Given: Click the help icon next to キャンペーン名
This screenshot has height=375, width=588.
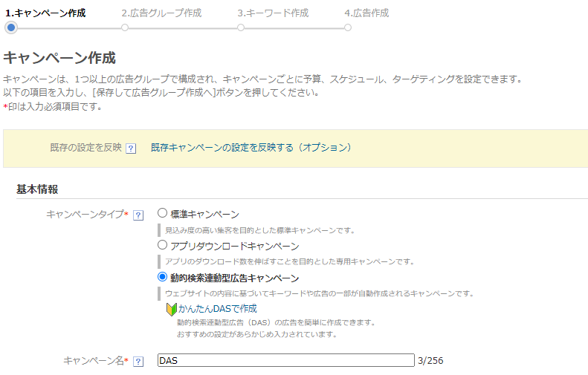Looking at the screenshot, I should 138,361.
